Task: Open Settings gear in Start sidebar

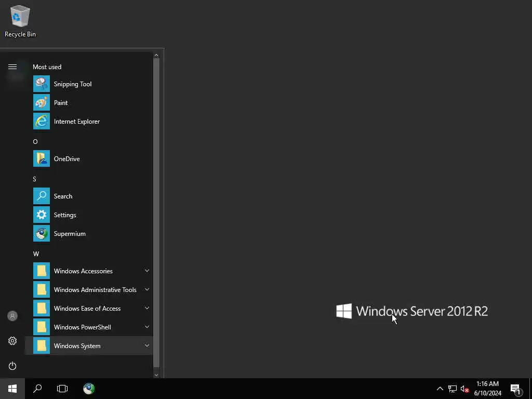Action: [12, 341]
